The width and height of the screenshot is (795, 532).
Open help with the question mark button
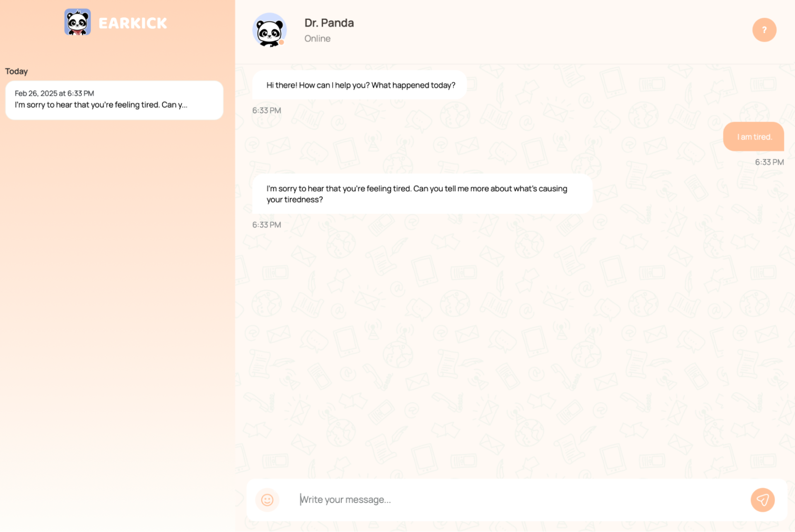tap(764, 30)
